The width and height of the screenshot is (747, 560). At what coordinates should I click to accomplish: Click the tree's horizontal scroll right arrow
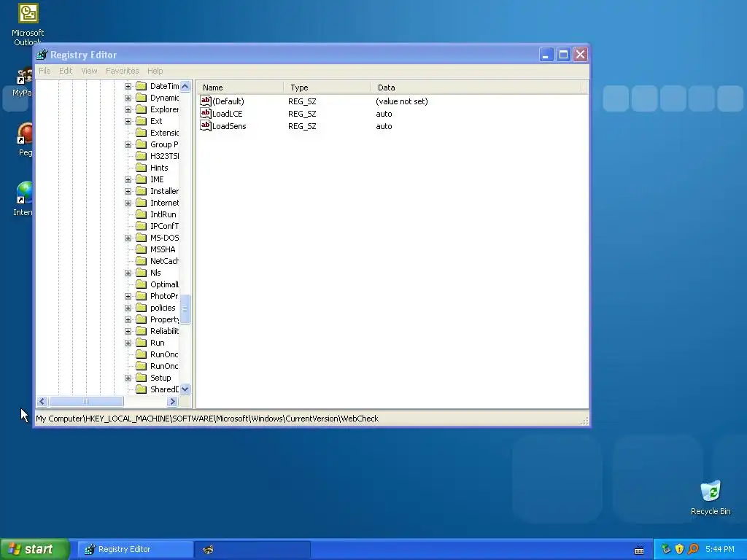tap(172, 402)
